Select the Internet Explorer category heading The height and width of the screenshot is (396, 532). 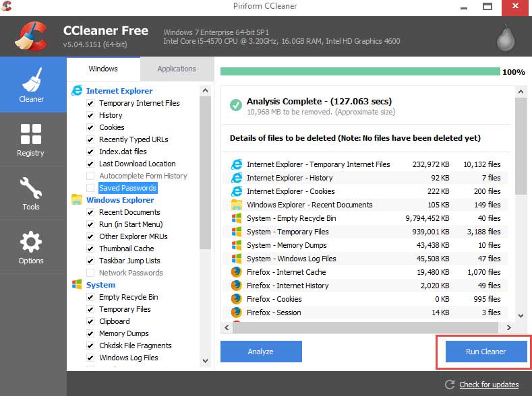coord(119,91)
